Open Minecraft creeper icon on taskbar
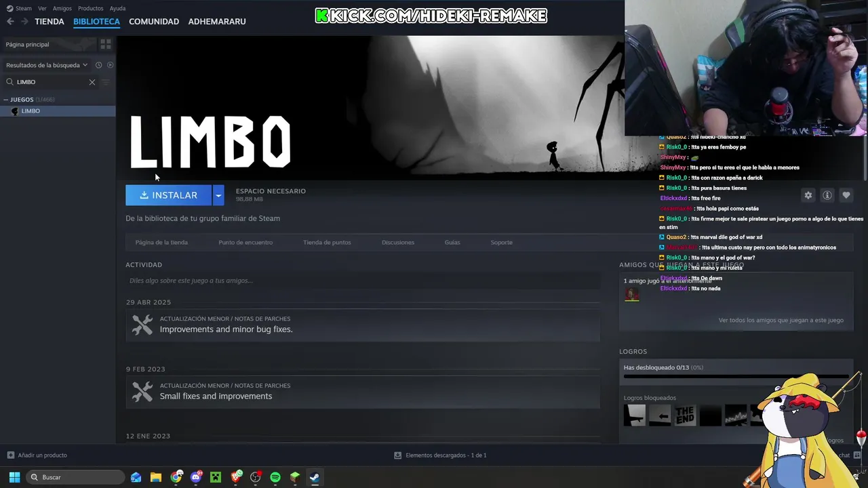This screenshot has width=868, height=488. click(x=216, y=477)
